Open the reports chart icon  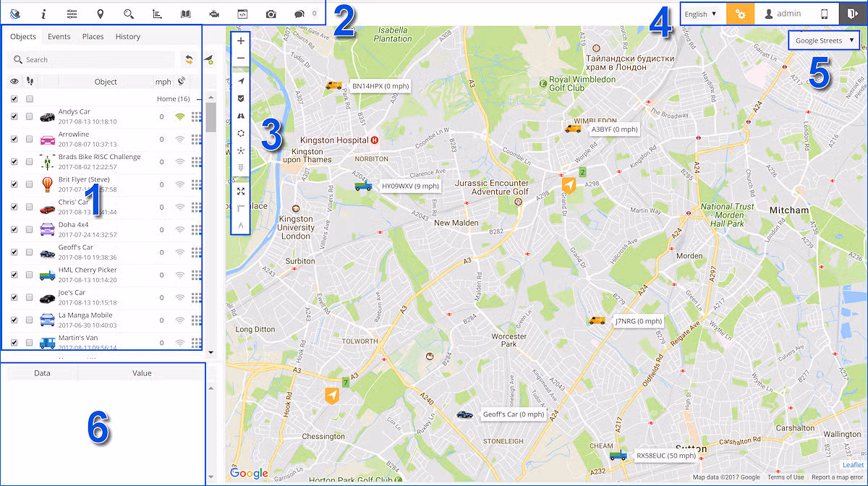pos(158,14)
